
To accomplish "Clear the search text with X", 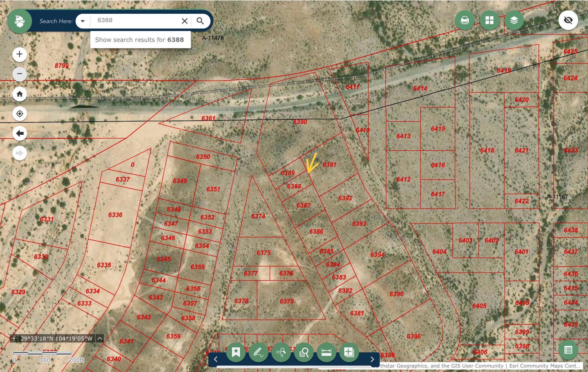I will (185, 21).
